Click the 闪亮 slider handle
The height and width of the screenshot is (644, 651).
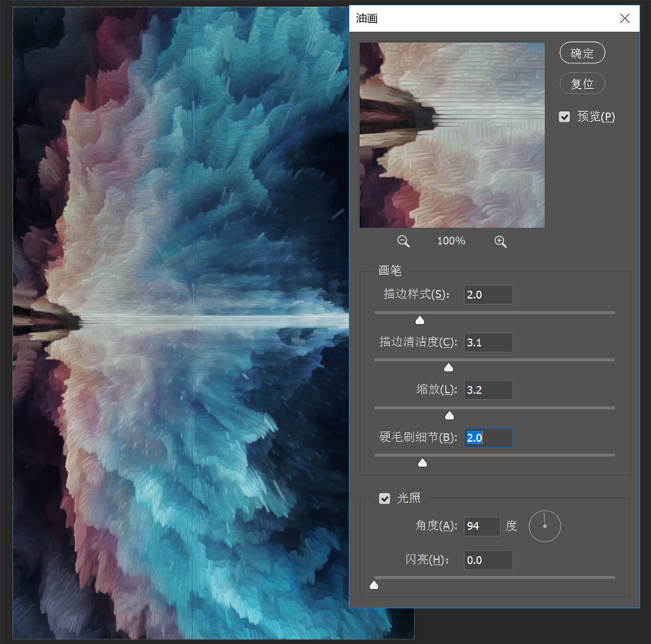[374, 584]
